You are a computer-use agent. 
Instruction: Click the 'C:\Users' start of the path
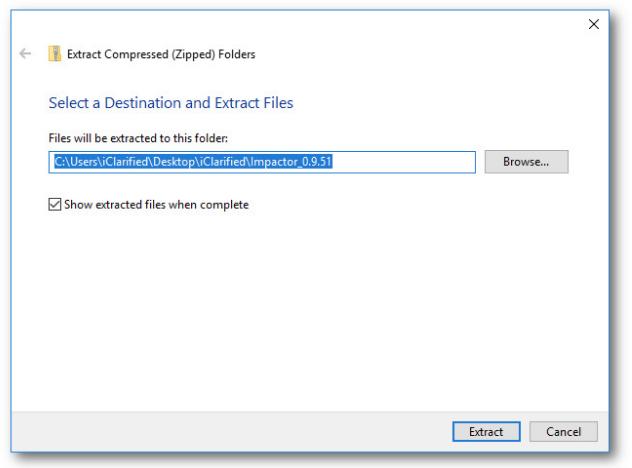73,161
